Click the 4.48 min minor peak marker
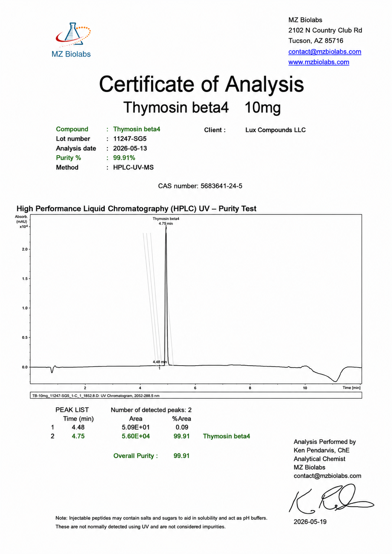Viewport: 392px width, 554px height. 160,362
